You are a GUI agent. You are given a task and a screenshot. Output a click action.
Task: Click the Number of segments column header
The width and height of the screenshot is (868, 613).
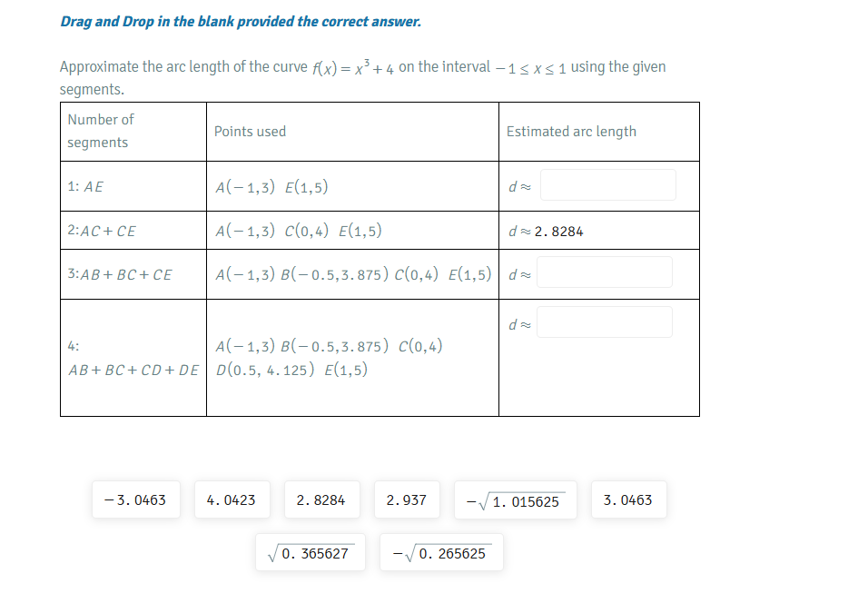(133, 131)
